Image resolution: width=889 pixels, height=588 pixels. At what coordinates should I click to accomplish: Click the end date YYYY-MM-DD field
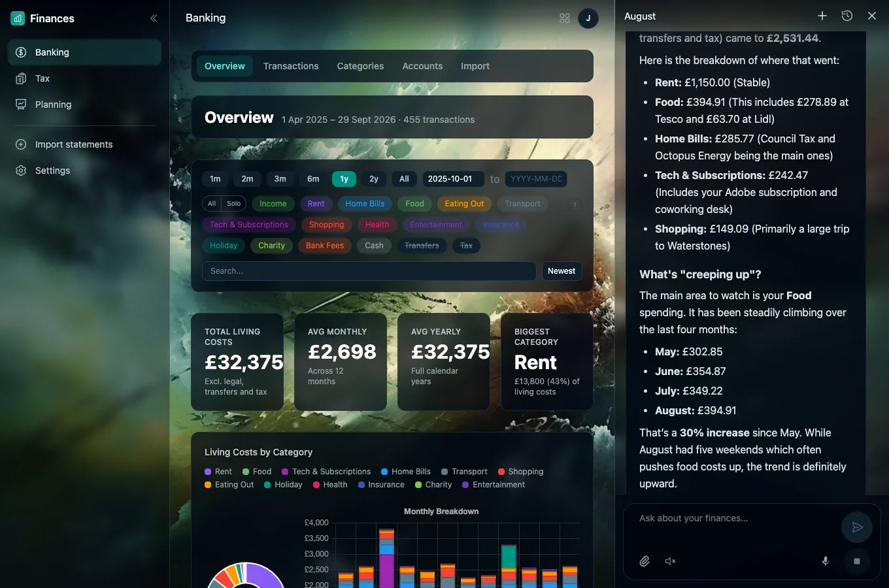click(x=536, y=179)
